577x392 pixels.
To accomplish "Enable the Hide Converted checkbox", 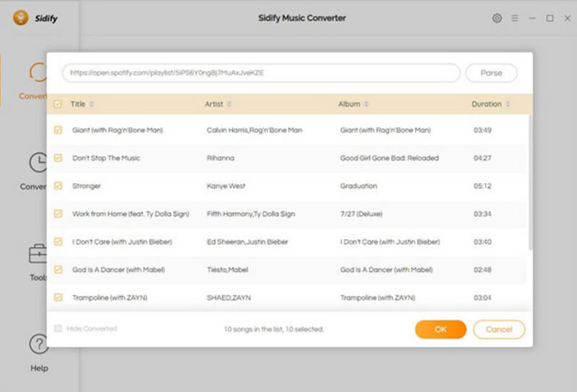I will [x=58, y=329].
